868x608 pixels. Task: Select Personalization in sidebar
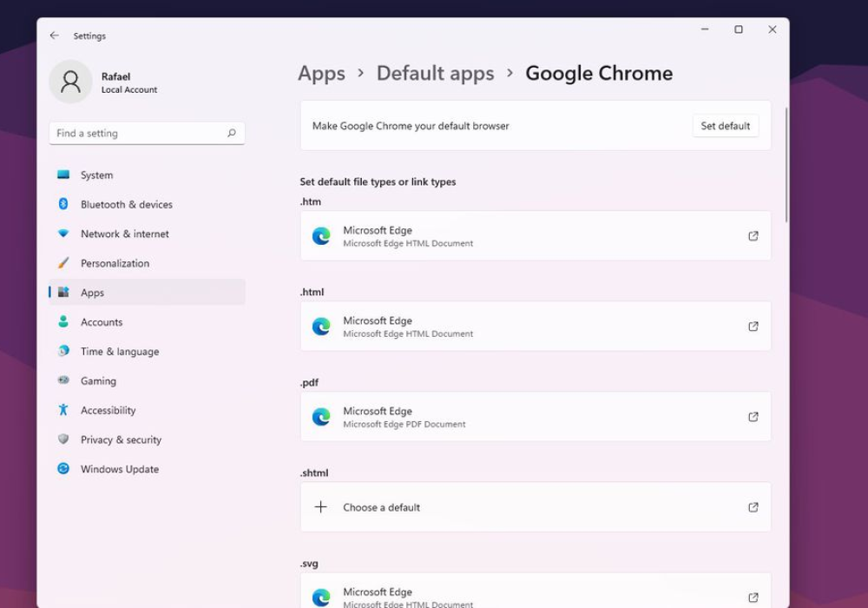pos(147,263)
